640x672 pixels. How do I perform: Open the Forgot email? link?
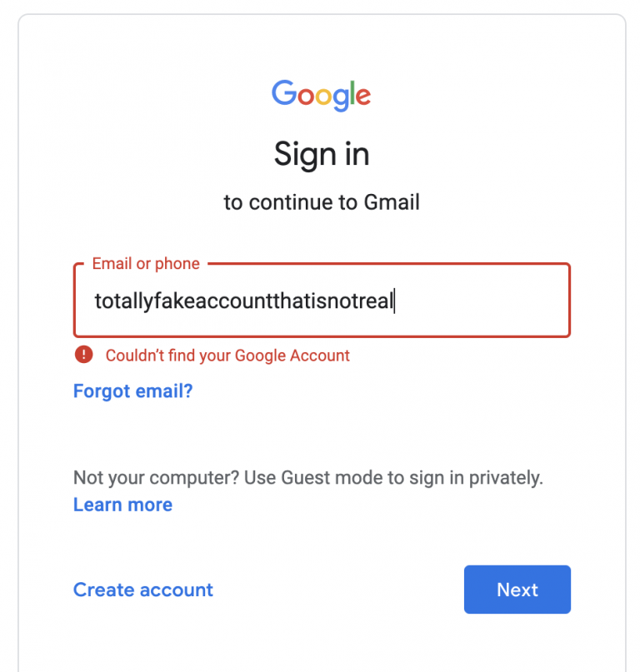[x=132, y=391]
